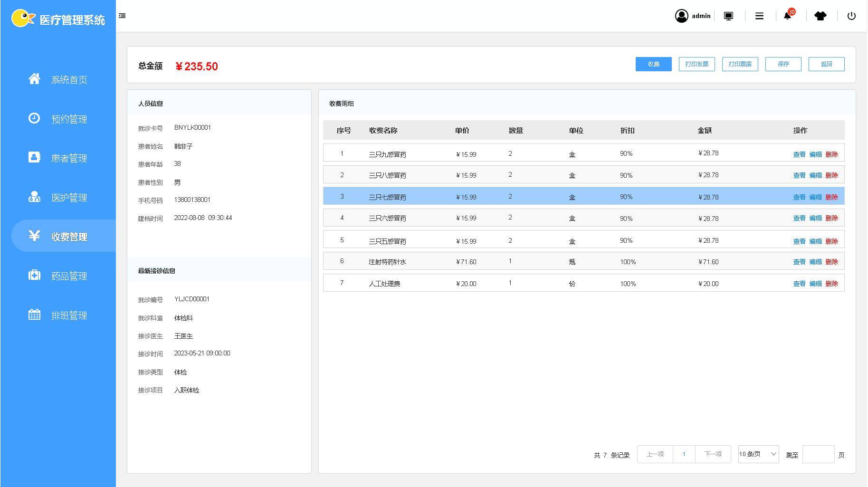
Task: Click the 打印发票 button
Action: click(x=696, y=64)
